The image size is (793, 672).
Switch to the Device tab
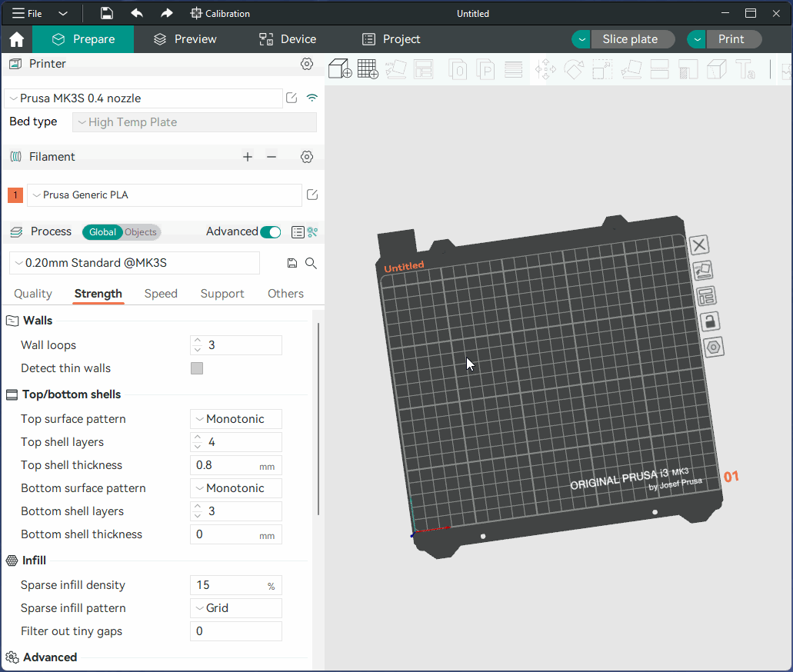[288, 39]
